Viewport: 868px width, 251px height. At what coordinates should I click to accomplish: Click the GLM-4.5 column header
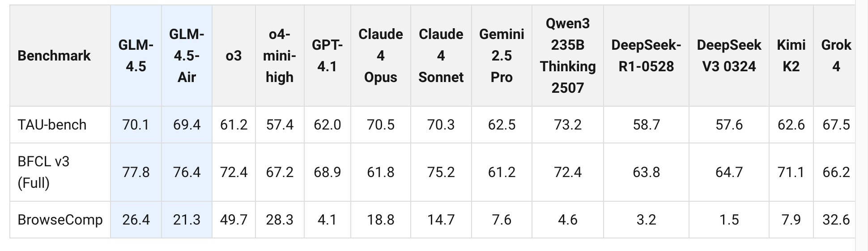136,56
